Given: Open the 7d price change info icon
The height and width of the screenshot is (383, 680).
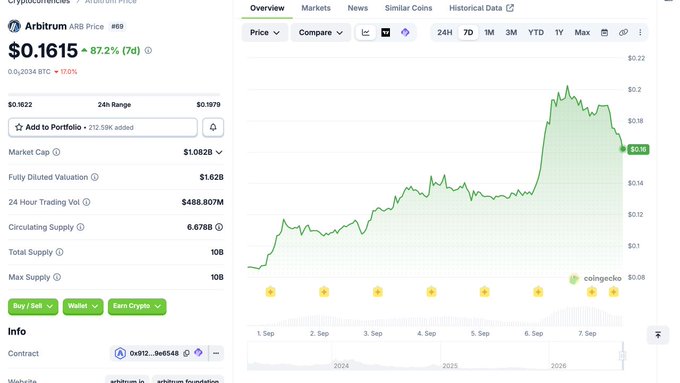Looking at the screenshot, I should [148, 51].
